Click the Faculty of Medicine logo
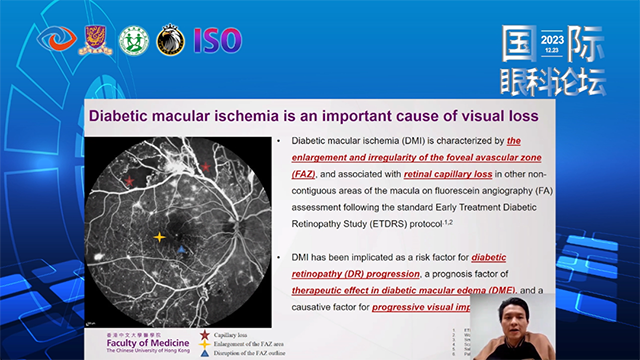This screenshot has width=640, height=360. pos(148,343)
